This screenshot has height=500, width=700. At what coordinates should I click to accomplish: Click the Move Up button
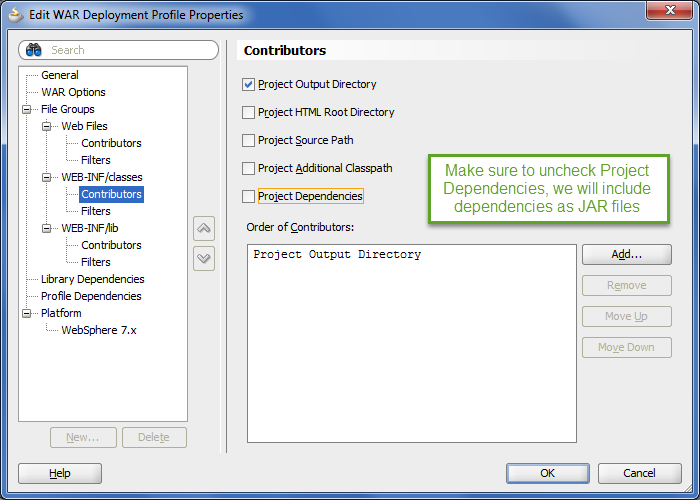[626, 316]
